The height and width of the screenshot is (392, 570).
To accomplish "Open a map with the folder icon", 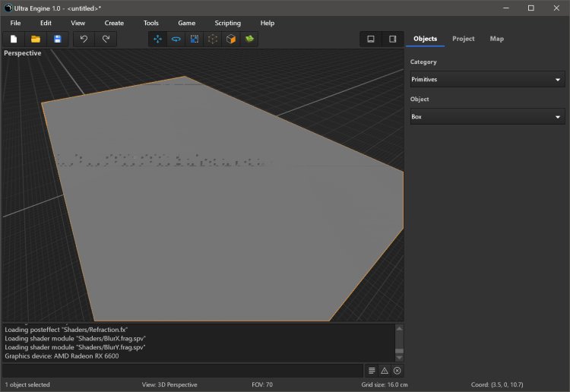I will [35, 39].
